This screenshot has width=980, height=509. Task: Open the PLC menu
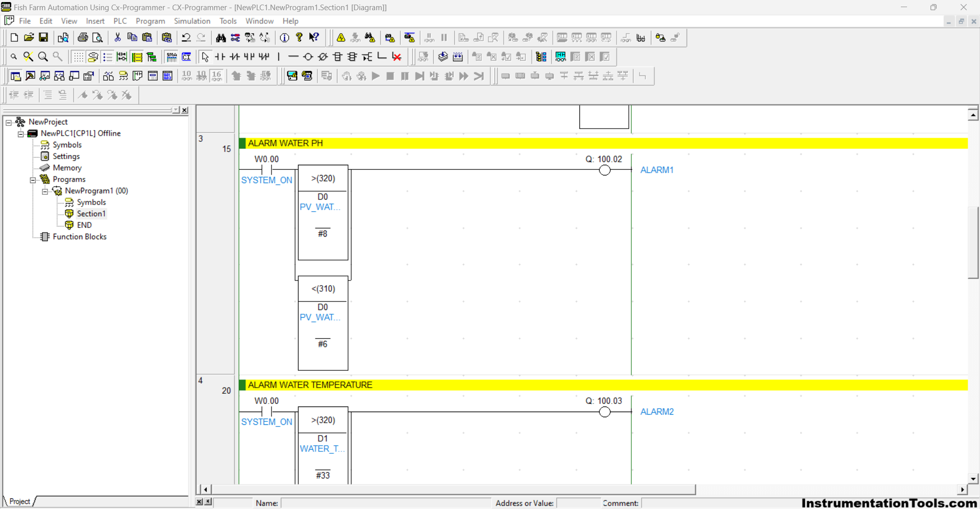click(x=120, y=21)
